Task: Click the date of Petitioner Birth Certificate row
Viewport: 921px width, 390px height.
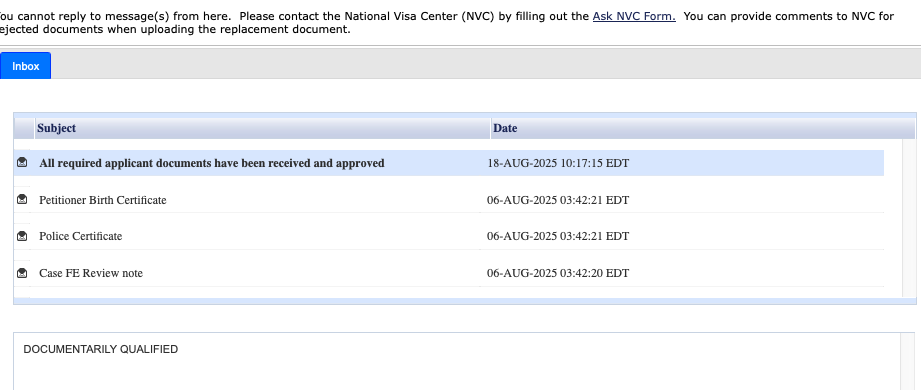Action: pyautogui.click(x=558, y=200)
